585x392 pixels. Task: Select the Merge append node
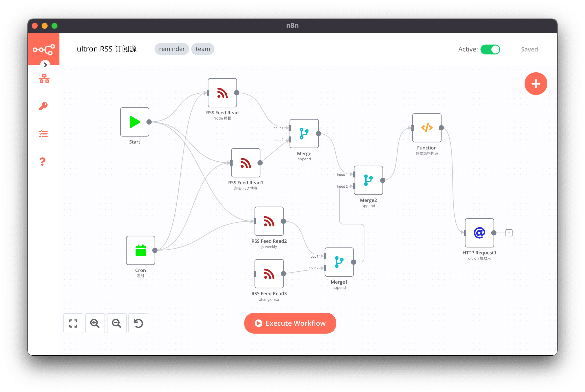304,134
